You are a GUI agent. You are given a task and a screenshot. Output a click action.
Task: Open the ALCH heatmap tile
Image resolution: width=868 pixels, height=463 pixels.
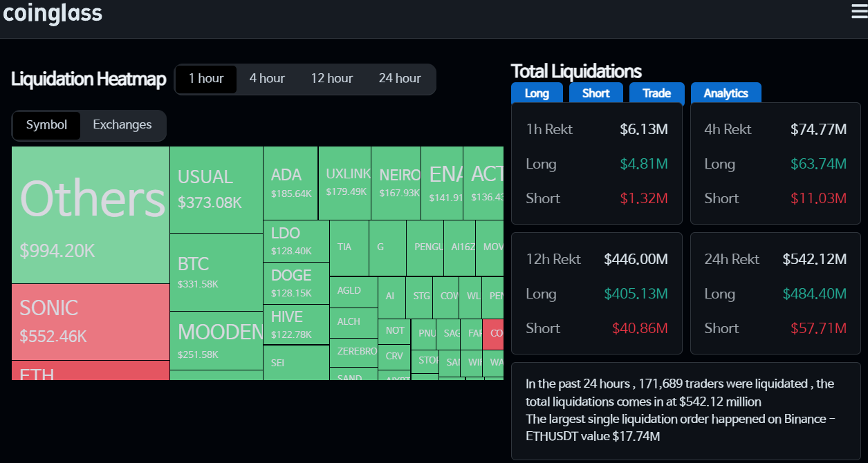[x=353, y=323]
